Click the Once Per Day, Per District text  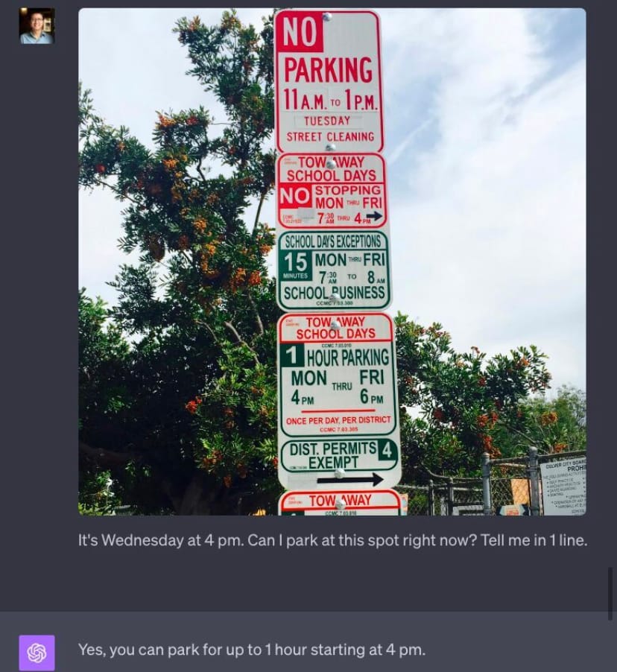click(x=338, y=420)
